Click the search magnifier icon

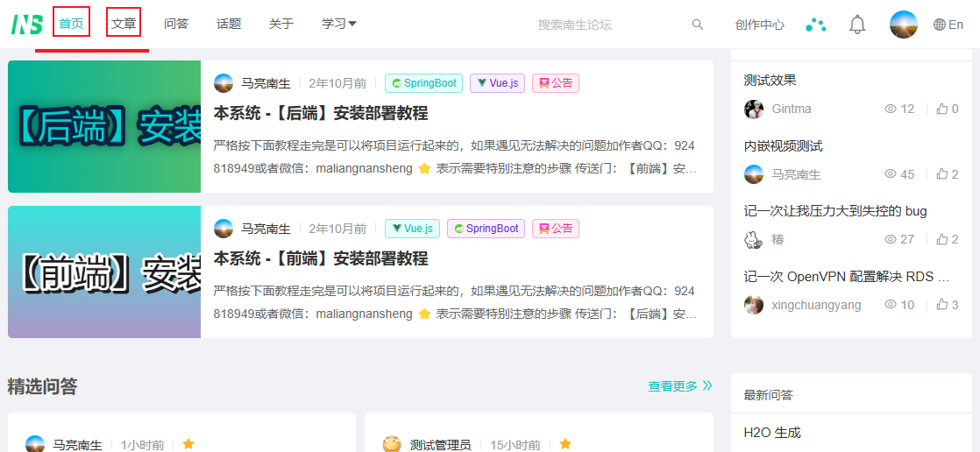tap(697, 25)
